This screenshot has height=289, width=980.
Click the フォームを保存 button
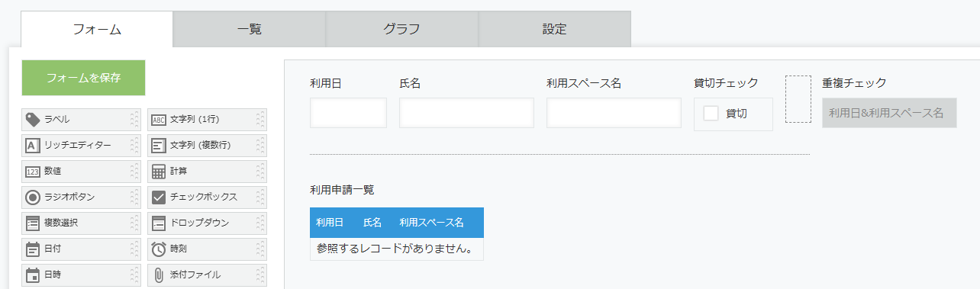tap(84, 78)
